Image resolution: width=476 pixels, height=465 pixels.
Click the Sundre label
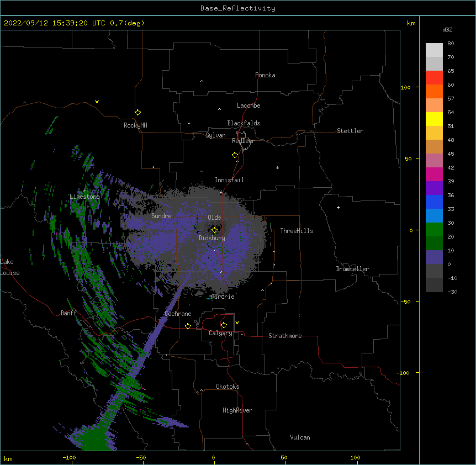(x=161, y=216)
